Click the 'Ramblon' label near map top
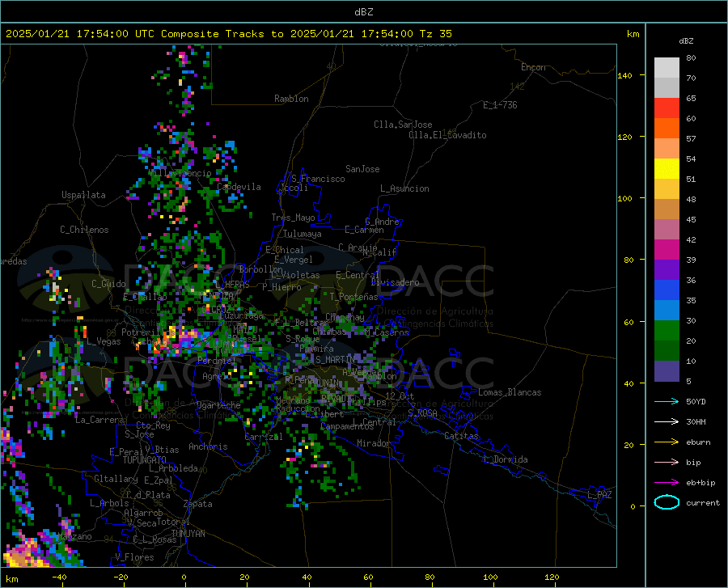This screenshot has width=728, height=588. click(291, 99)
